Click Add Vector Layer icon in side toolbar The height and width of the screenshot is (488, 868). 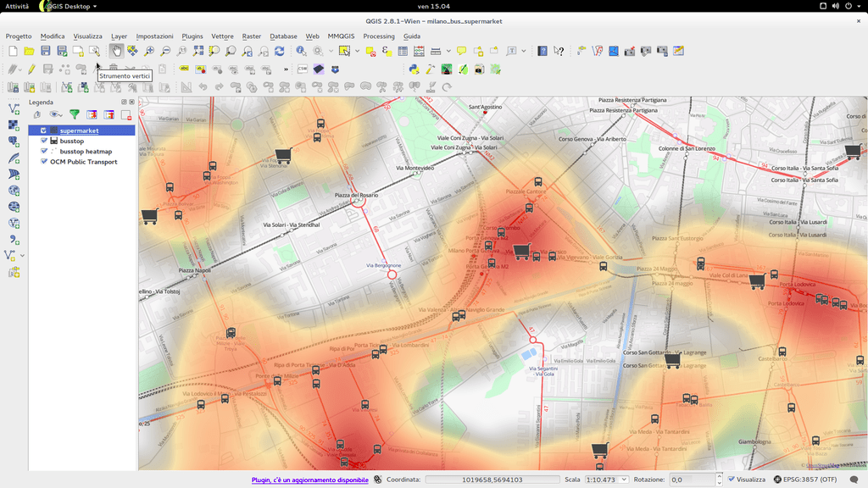14,109
